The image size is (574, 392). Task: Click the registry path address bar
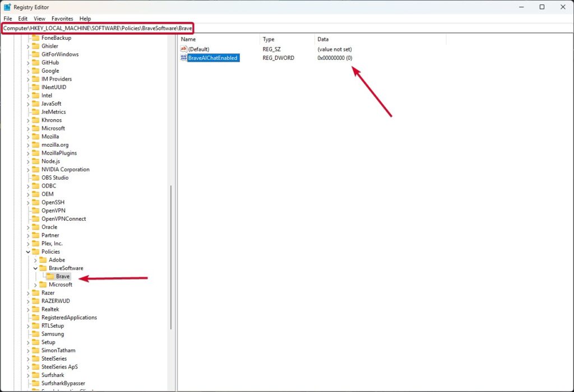pos(287,28)
